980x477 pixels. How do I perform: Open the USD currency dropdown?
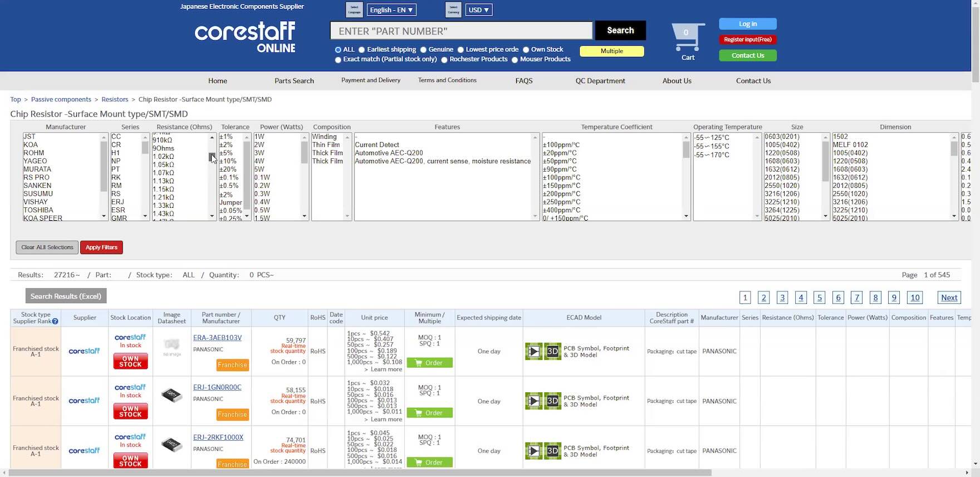click(x=478, y=10)
